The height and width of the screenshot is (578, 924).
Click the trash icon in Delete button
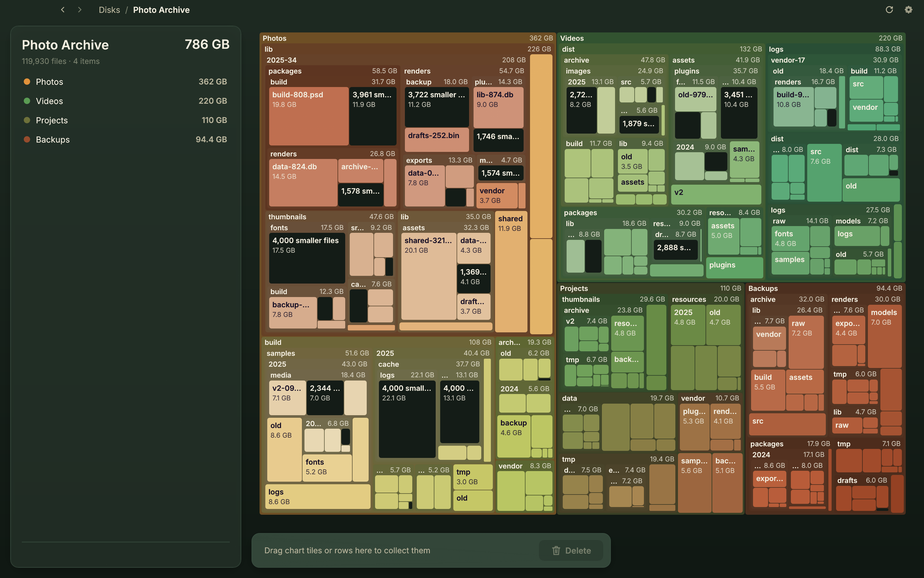(x=556, y=550)
